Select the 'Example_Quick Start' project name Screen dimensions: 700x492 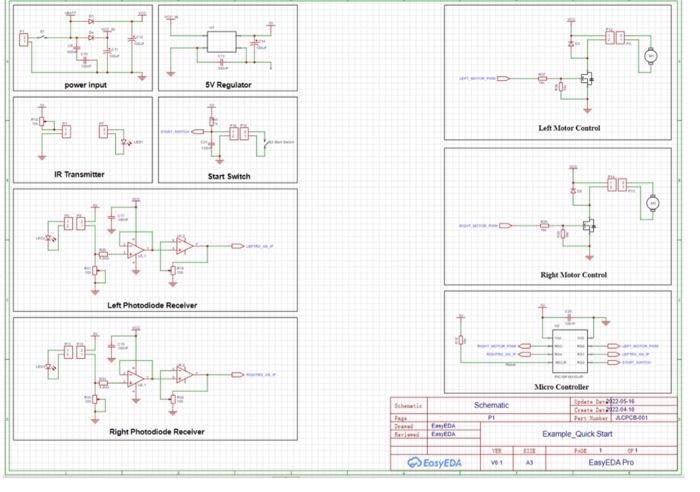pyautogui.click(x=577, y=434)
